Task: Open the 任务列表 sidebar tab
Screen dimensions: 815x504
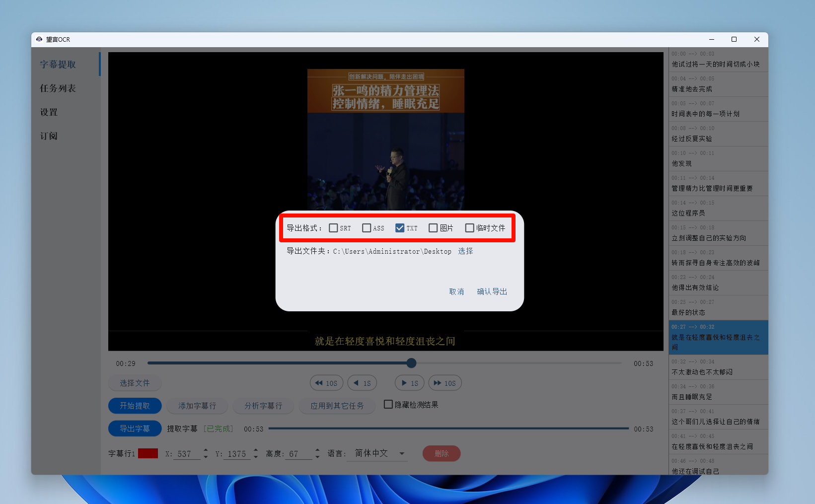Action: [x=58, y=88]
